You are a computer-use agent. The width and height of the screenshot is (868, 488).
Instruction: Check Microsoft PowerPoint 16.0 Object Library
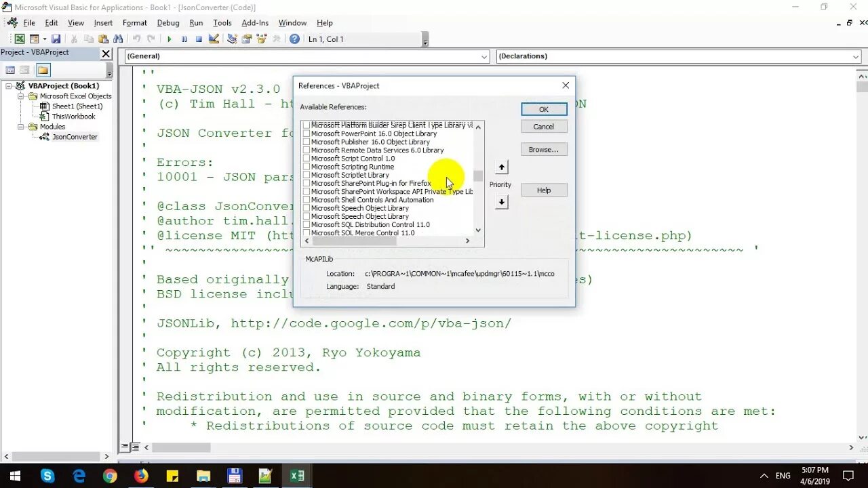pyautogui.click(x=307, y=134)
